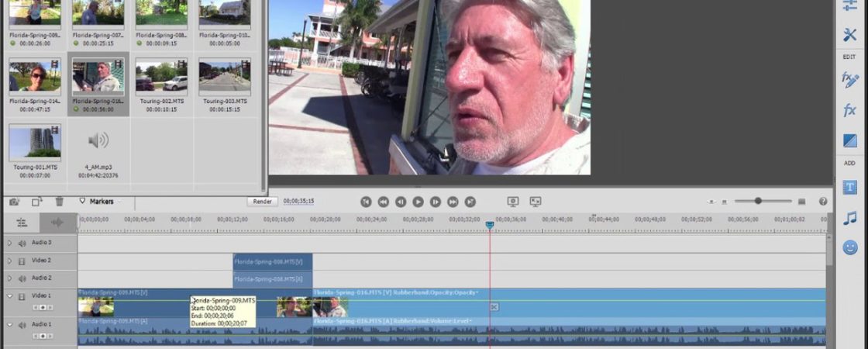Viewport: 868px width, 349px height.
Task: Open the Transitions panel in the sidebar
Action: coord(849,140)
